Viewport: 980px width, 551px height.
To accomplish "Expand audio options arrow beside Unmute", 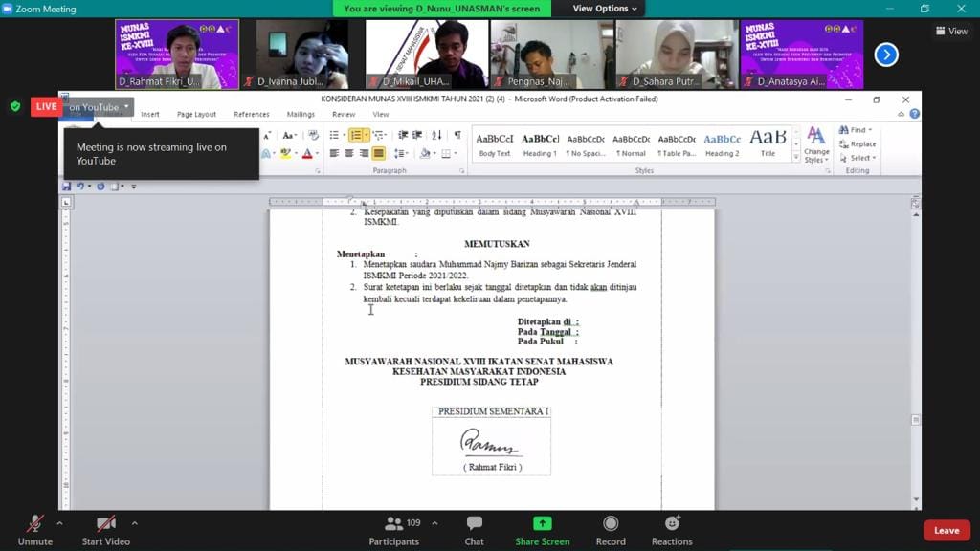I will [59, 523].
